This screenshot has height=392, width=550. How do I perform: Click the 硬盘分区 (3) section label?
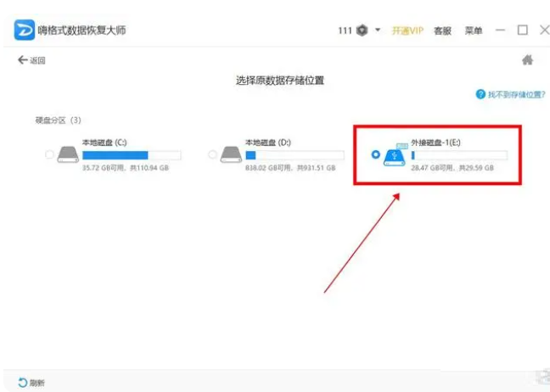[59, 120]
